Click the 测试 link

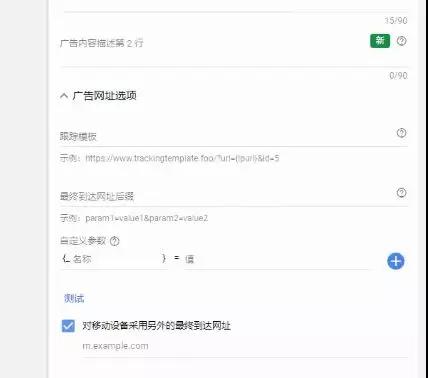[74, 298]
